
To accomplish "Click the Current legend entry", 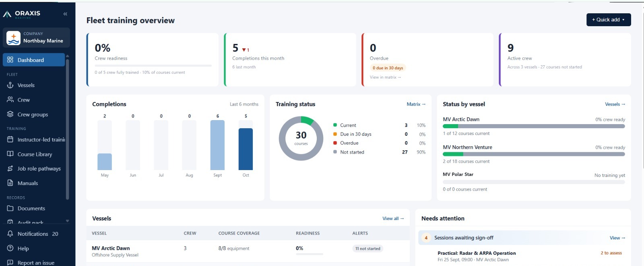I will pos(379,125).
